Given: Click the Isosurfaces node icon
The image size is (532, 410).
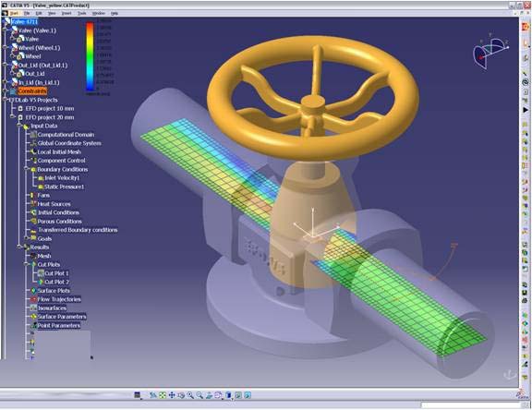Looking at the screenshot, I should [33, 307].
